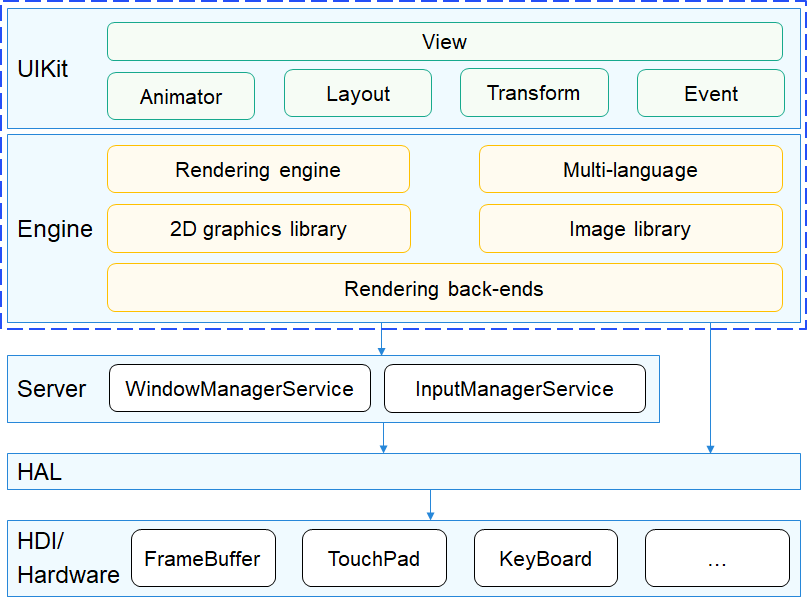
Task: Select the Rendering engine box
Action: (x=258, y=170)
